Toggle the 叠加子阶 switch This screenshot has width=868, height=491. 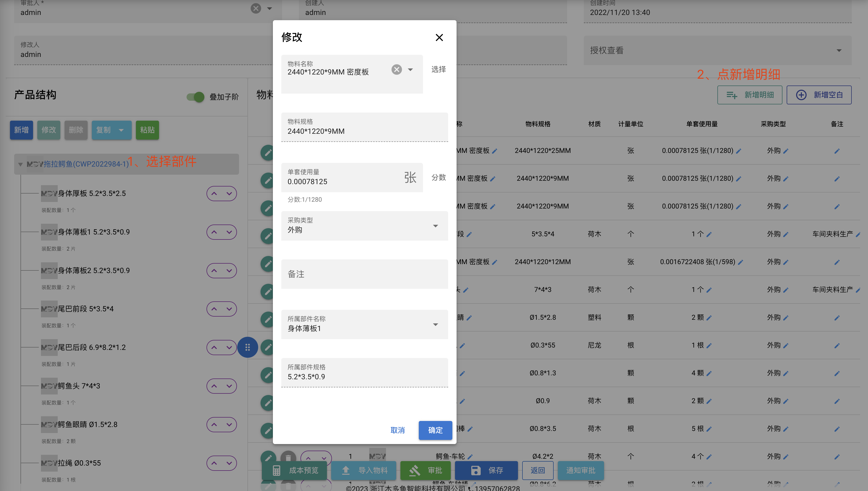195,97
